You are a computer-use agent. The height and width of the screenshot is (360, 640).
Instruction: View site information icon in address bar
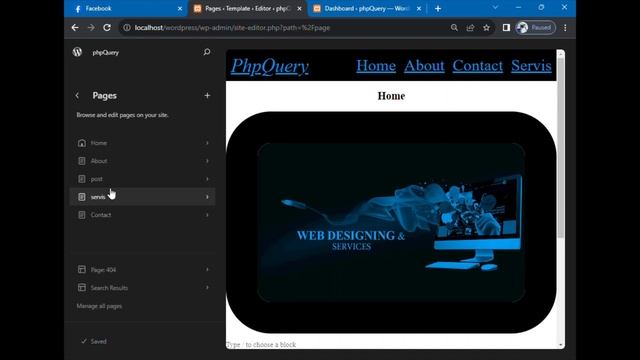pyautogui.click(x=127, y=27)
